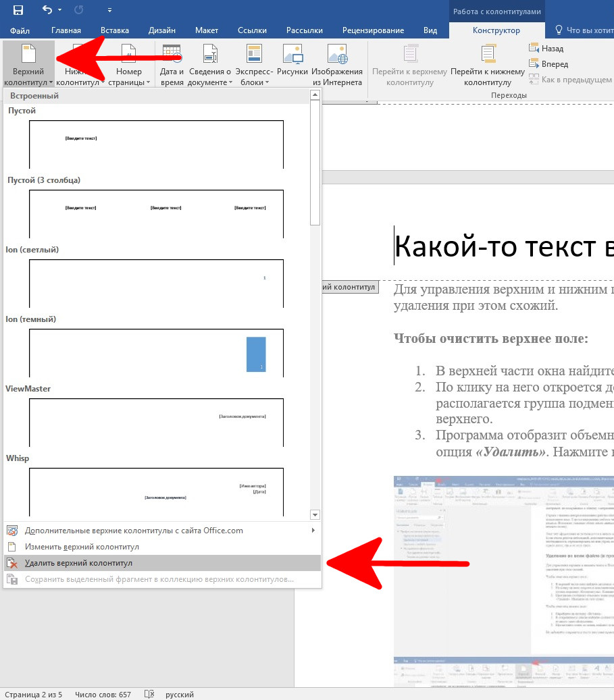Click the header gallery scrollbar thumb
614x700 pixels.
click(x=315, y=163)
